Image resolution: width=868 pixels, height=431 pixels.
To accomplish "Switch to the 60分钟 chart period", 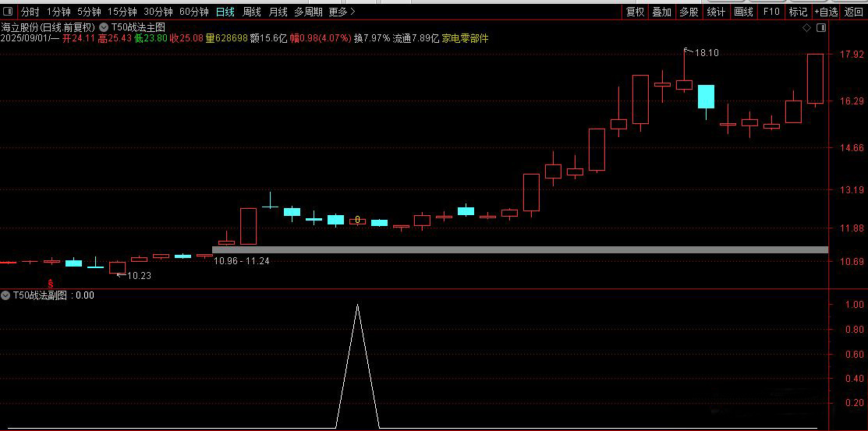I will 193,12.
